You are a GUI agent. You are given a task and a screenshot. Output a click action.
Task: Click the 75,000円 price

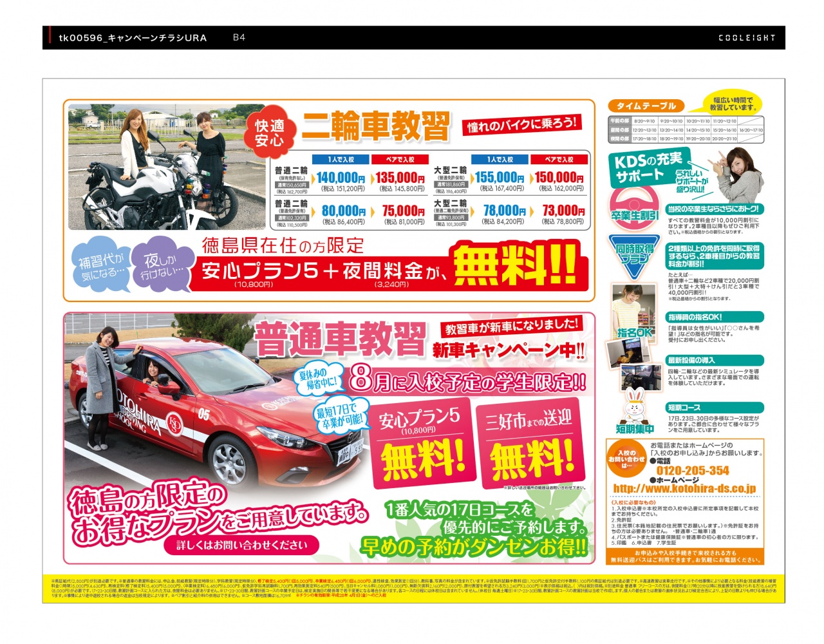pos(404,211)
